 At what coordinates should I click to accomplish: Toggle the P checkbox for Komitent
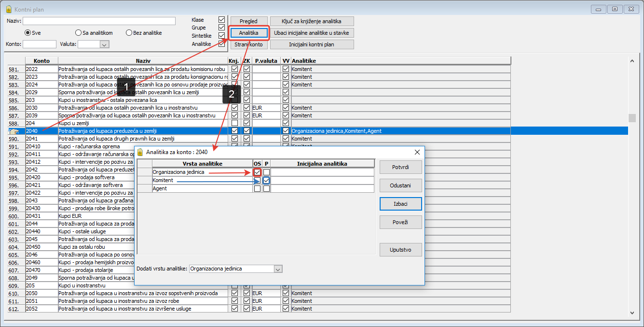coord(266,180)
